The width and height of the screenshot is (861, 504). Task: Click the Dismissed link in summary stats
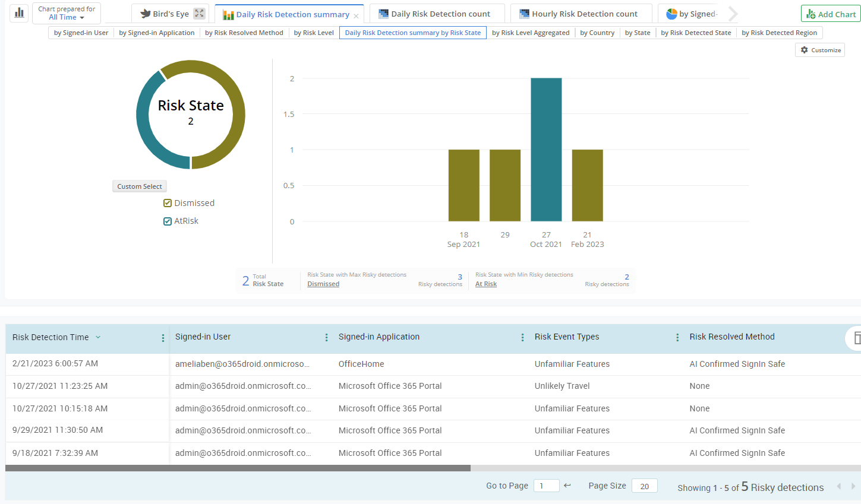pyautogui.click(x=323, y=284)
